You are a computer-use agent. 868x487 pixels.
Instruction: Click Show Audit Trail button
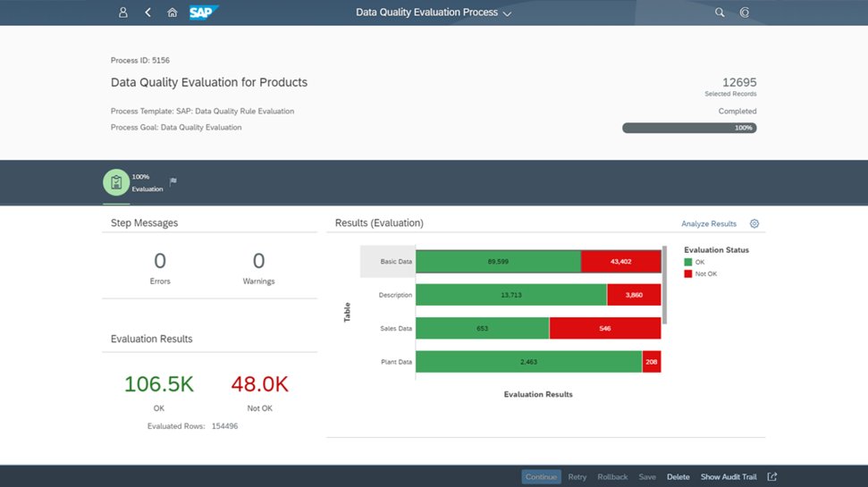pos(729,476)
